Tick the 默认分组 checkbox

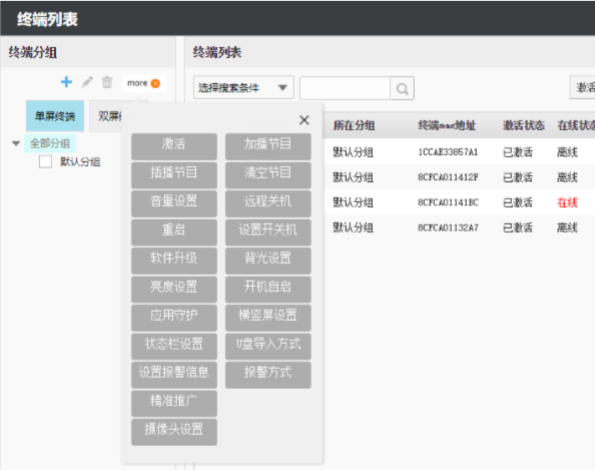click(46, 162)
